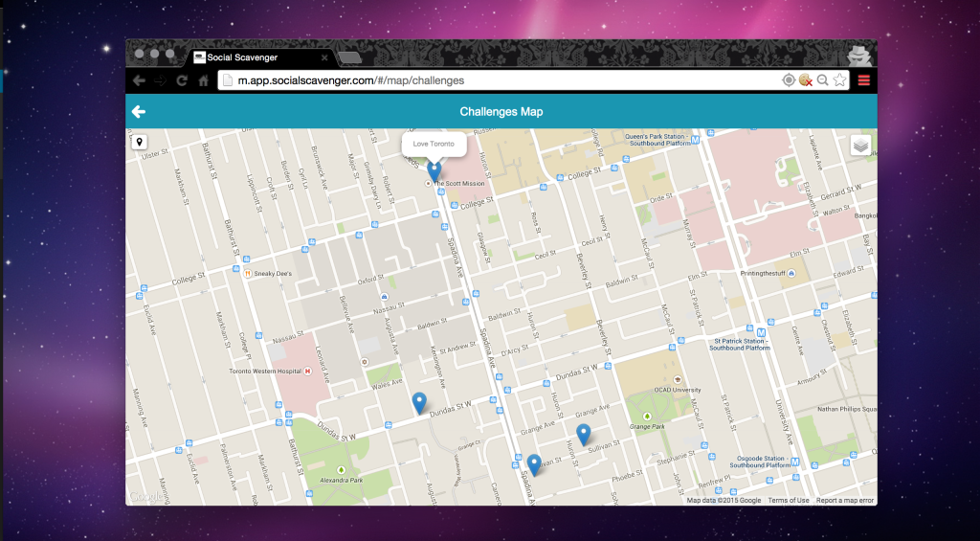980x541 pixels.
Task: Click the OCAD University marker icon
Action: click(x=677, y=379)
